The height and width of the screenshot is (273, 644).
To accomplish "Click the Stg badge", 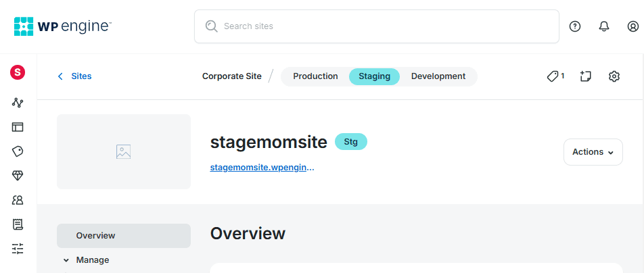I will pyautogui.click(x=350, y=142).
